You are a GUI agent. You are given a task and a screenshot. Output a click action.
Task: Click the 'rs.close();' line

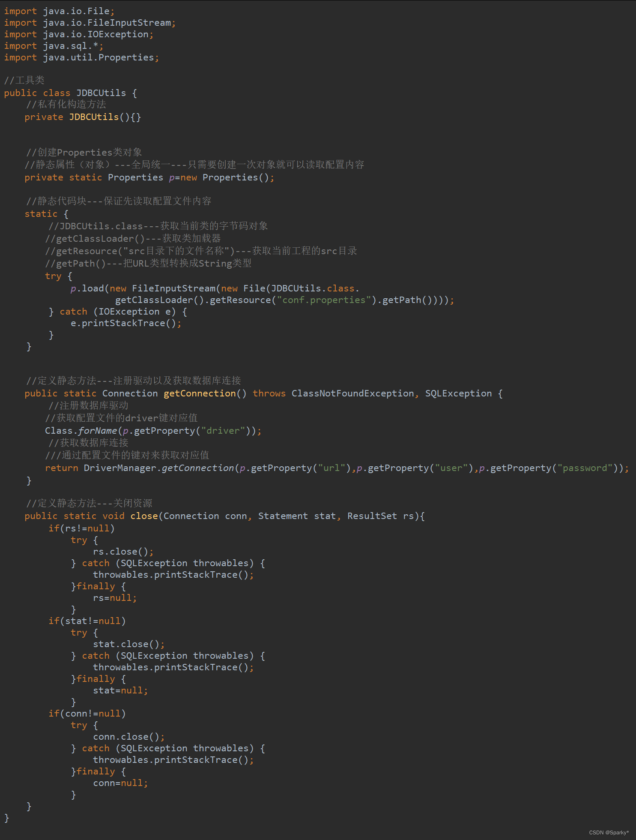pos(123,552)
